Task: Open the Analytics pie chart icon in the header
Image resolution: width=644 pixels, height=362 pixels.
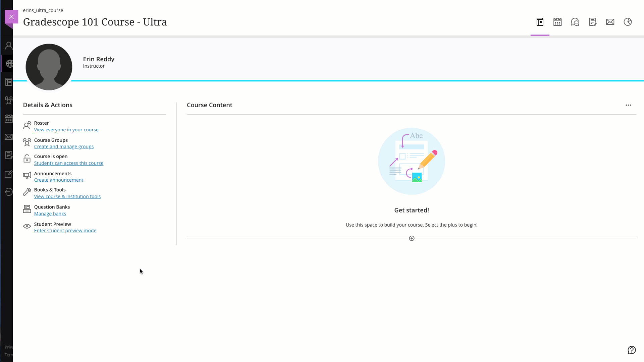Action: click(x=628, y=22)
